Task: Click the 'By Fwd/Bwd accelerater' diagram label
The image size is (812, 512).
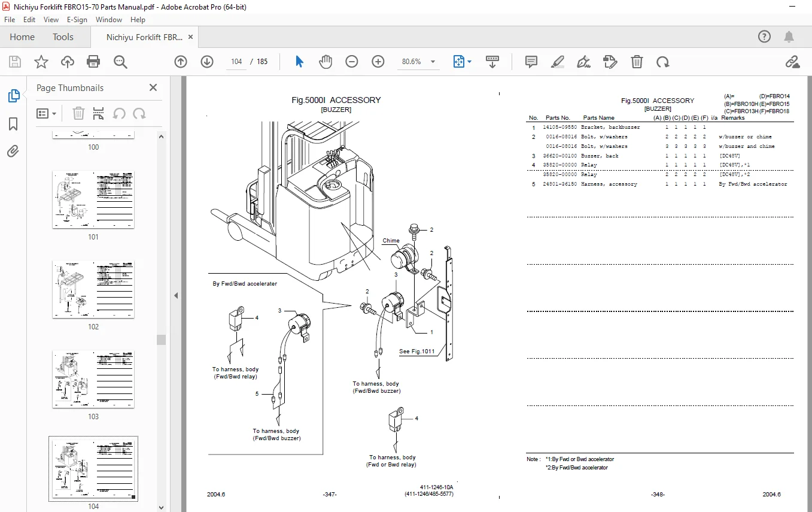Action: 245,284
